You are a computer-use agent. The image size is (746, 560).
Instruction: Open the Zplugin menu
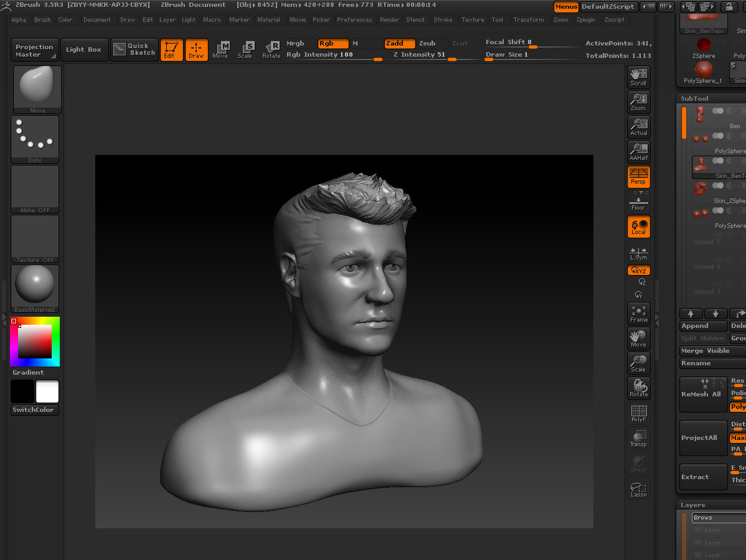click(586, 20)
